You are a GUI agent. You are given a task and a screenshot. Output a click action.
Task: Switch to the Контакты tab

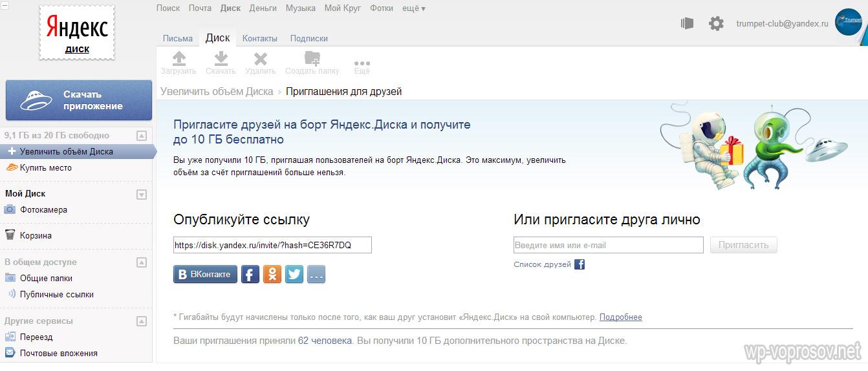click(259, 38)
